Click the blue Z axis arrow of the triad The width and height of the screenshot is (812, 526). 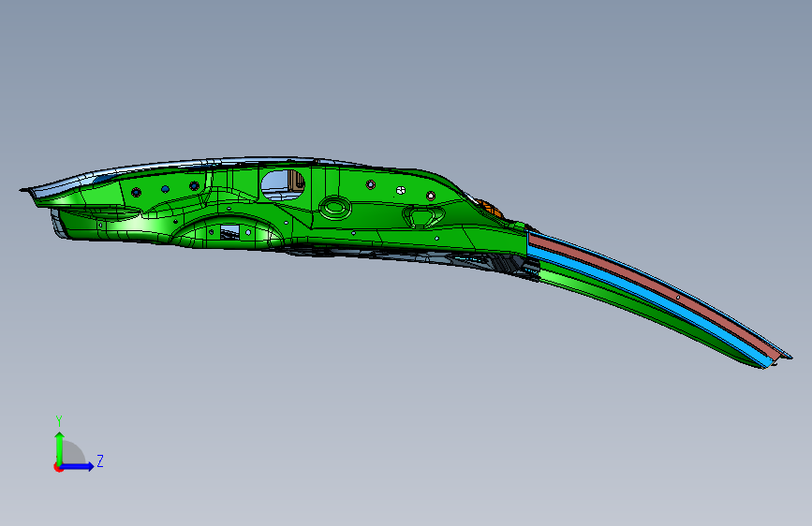pyautogui.click(x=78, y=466)
